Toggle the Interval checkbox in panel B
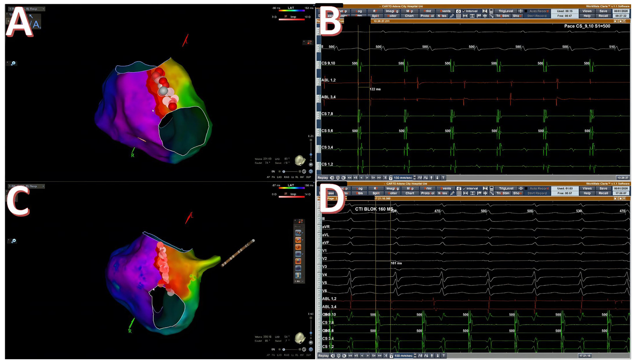Screen dimensions: 635x364 (464, 11)
